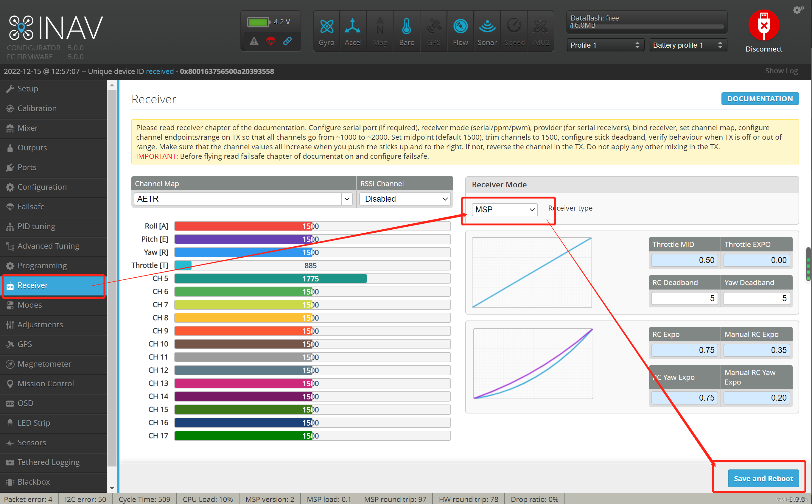Click the Advanced Tuning sidebar icon
This screenshot has width=812, height=504.
[x=10, y=246]
